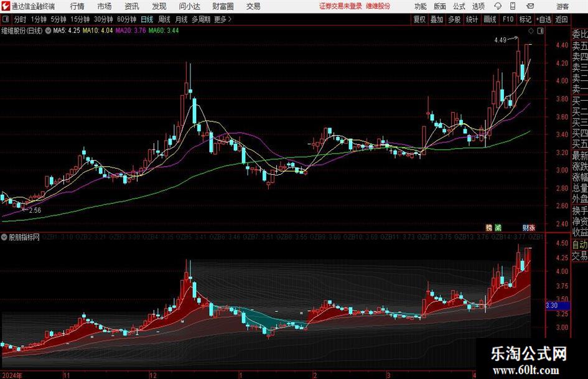This screenshot has height=379, width=588.
Task: Click the 财 badge on the chart
Action: point(526,227)
